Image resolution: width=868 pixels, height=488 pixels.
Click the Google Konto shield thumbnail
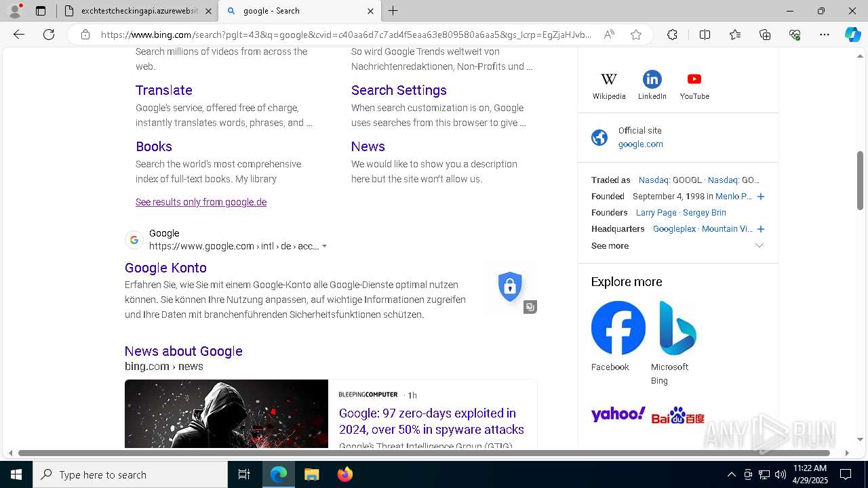510,287
